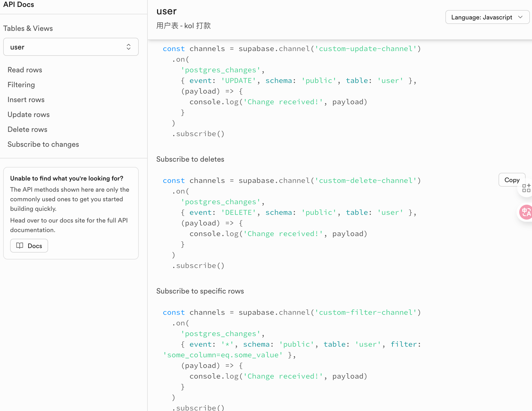Open Delete rows section

27,129
